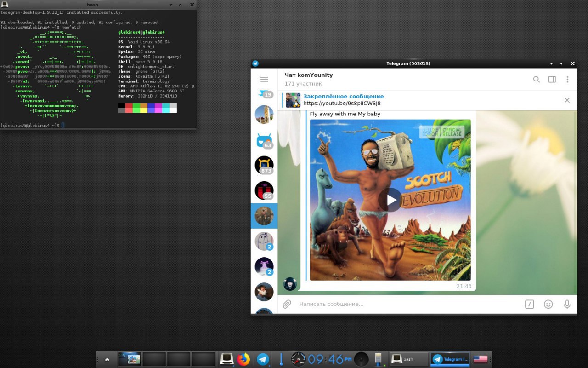
Task: Launch Firefox from the shelf
Action: point(243,359)
